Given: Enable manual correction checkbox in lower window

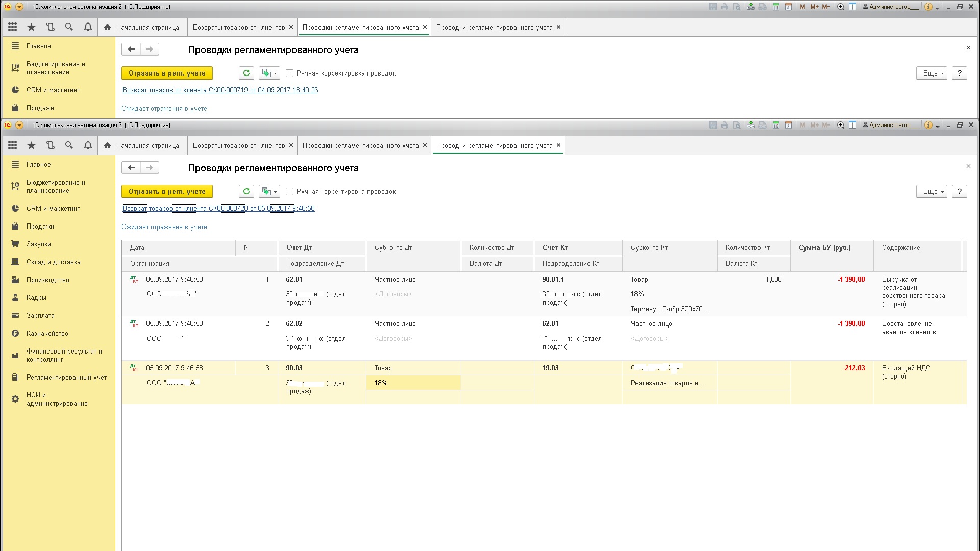Looking at the screenshot, I should coord(290,191).
